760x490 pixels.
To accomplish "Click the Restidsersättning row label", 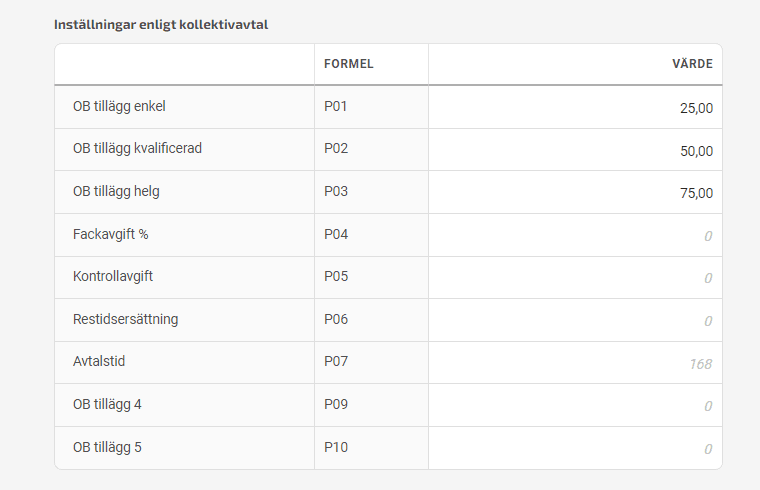I will click(x=126, y=319).
